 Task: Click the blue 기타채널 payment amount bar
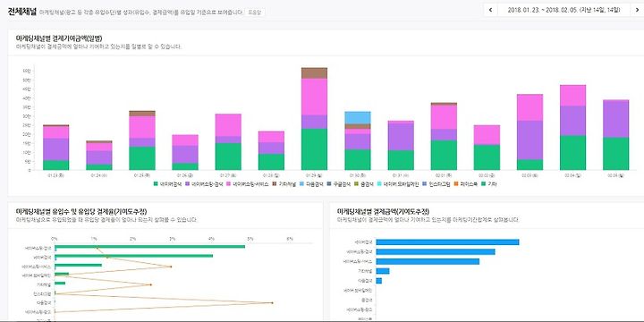(383, 271)
